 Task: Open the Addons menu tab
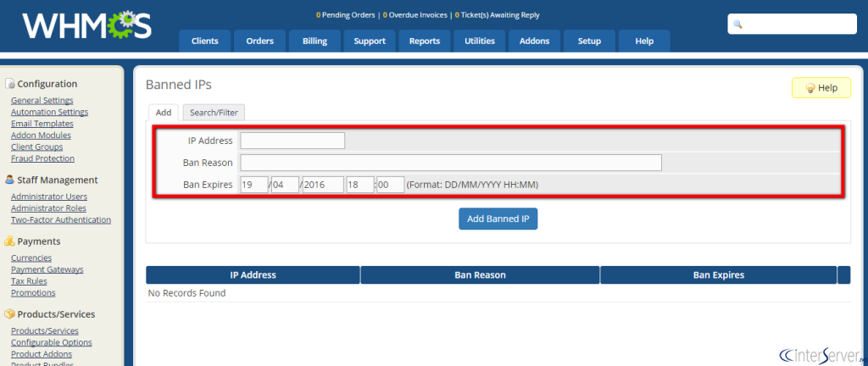[x=534, y=41]
